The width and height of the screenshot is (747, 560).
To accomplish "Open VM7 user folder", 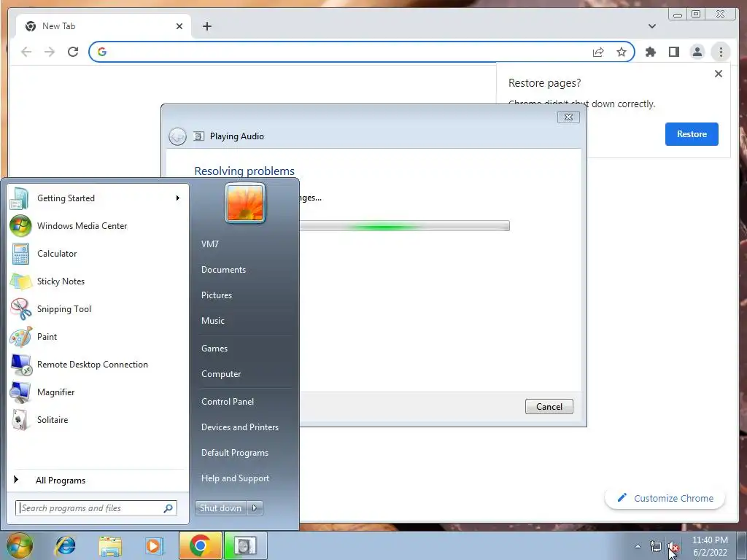I will (209, 244).
